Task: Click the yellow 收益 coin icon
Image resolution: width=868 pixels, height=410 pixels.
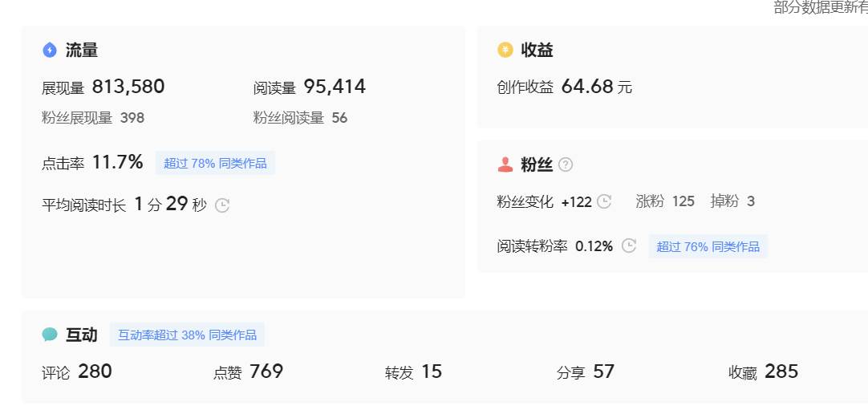Action: coord(505,51)
